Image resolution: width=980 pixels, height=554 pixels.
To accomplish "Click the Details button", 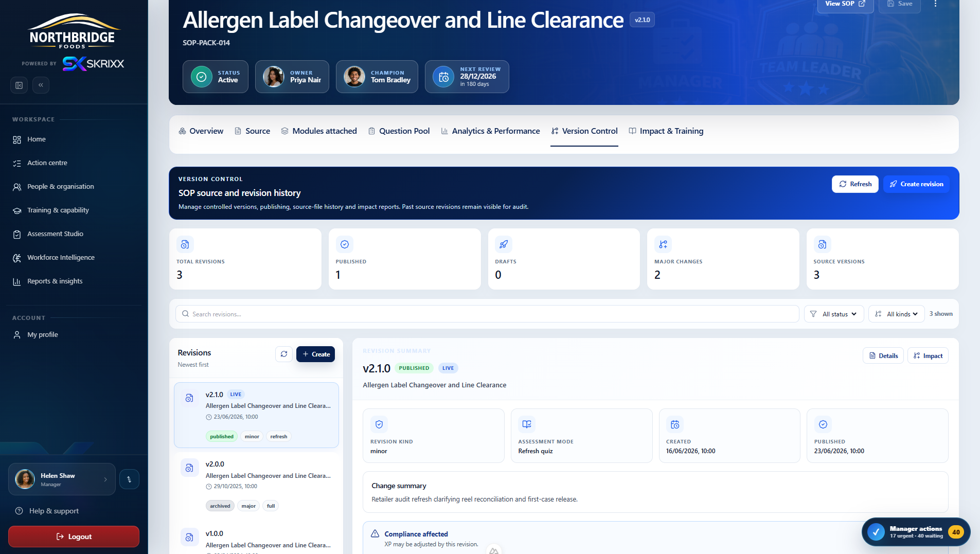I will point(883,356).
